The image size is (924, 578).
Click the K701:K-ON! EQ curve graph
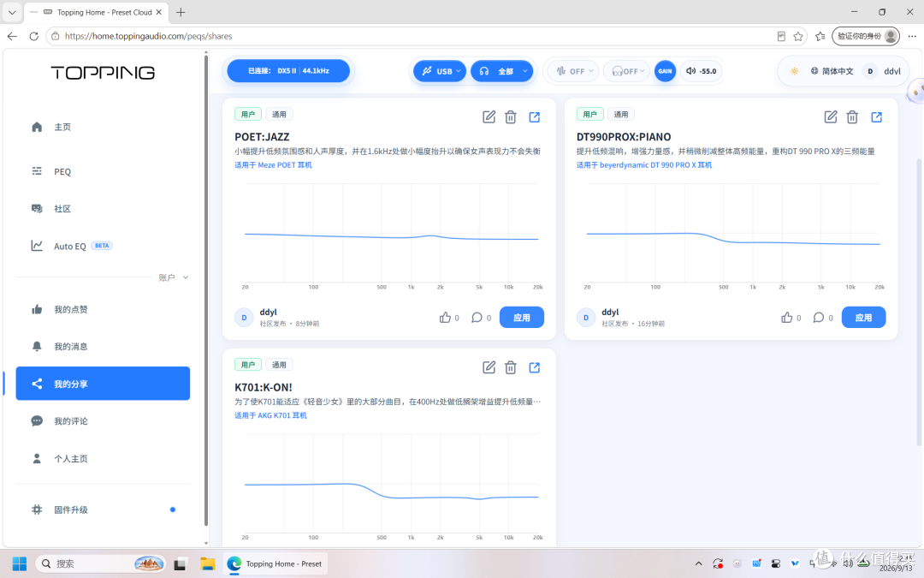(x=391, y=486)
